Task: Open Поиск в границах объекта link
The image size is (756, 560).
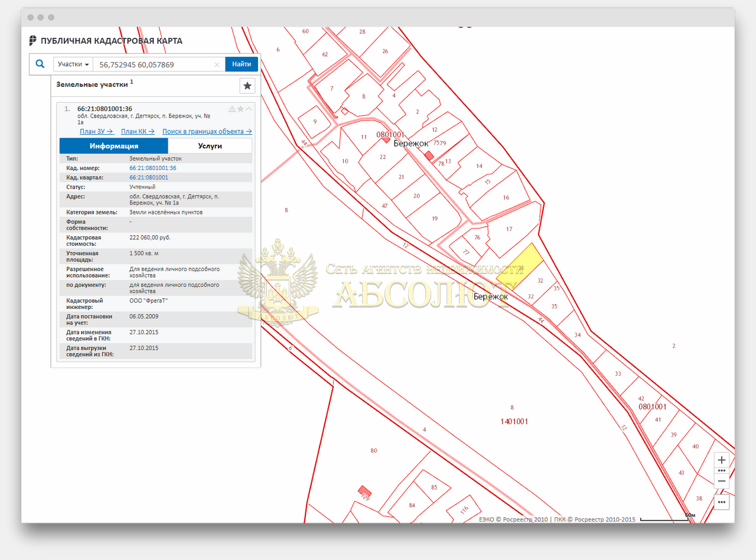Action: click(207, 131)
